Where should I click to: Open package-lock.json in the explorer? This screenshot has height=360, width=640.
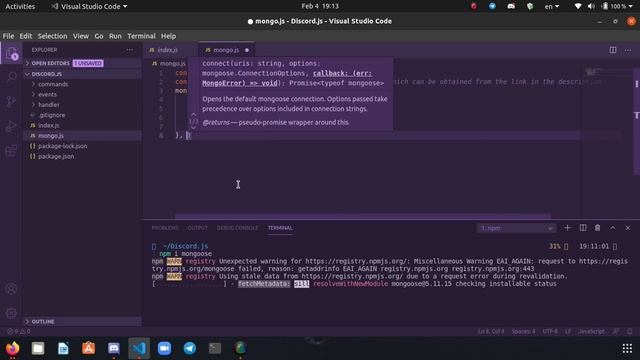[x=83, y=146]
